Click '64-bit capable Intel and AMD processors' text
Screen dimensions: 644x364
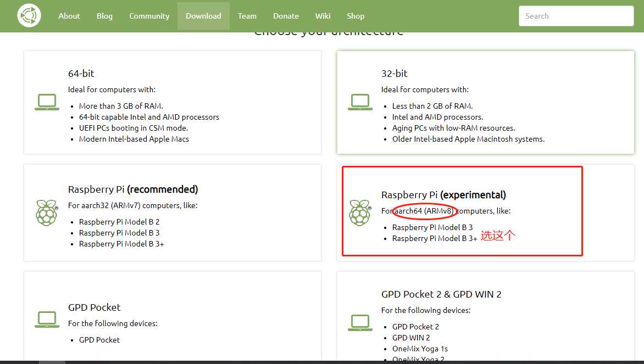[x=149, y=117]
